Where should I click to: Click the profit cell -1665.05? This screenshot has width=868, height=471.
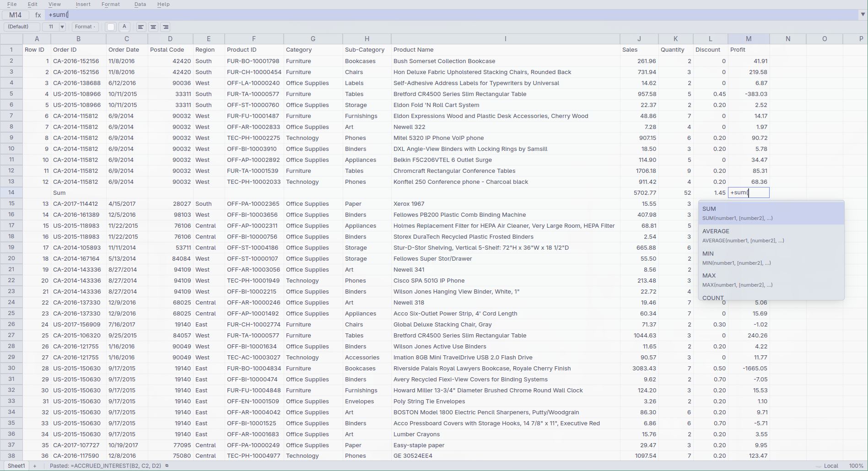(749, 369)
